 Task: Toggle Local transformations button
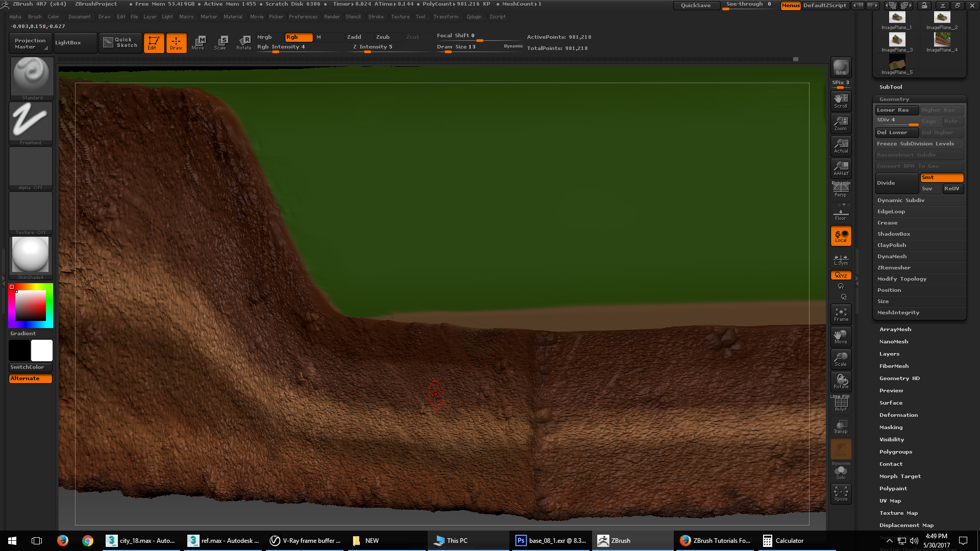click(841, 236)
